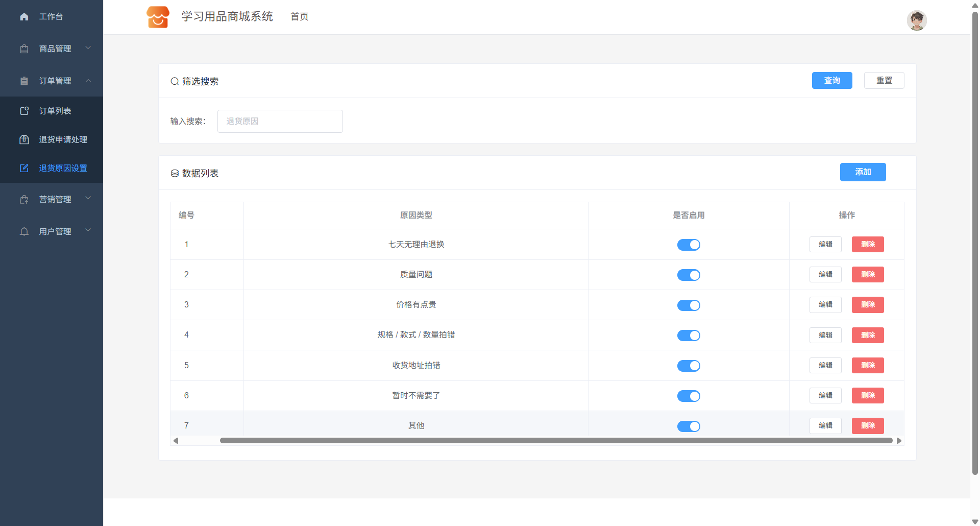
Task: Collapse the 订单管理 submenu arrow
Action: (x=88, y=81)
